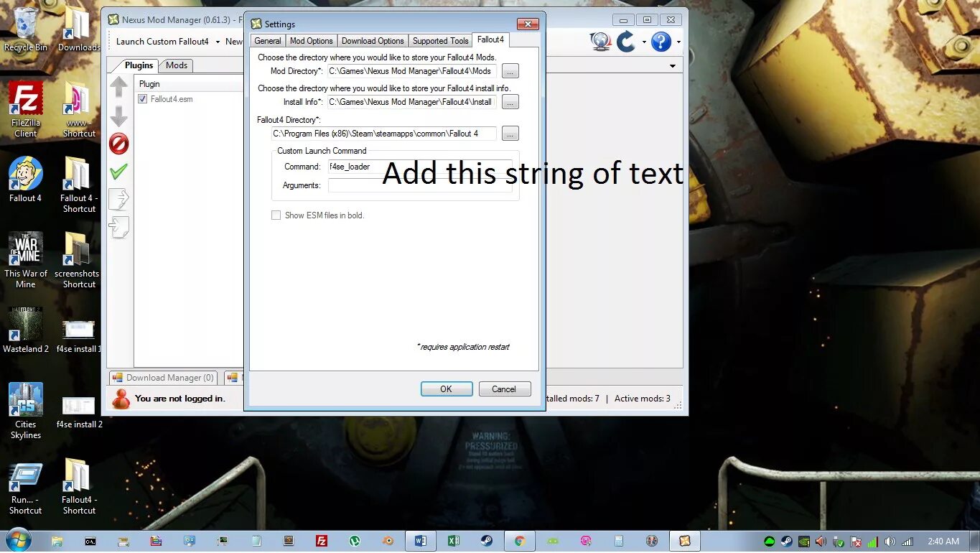The width and height of the screenshot is (980, 553).
Task: Open the dropdown arrow beside the help icon
Action: click(x=678, y=42)
